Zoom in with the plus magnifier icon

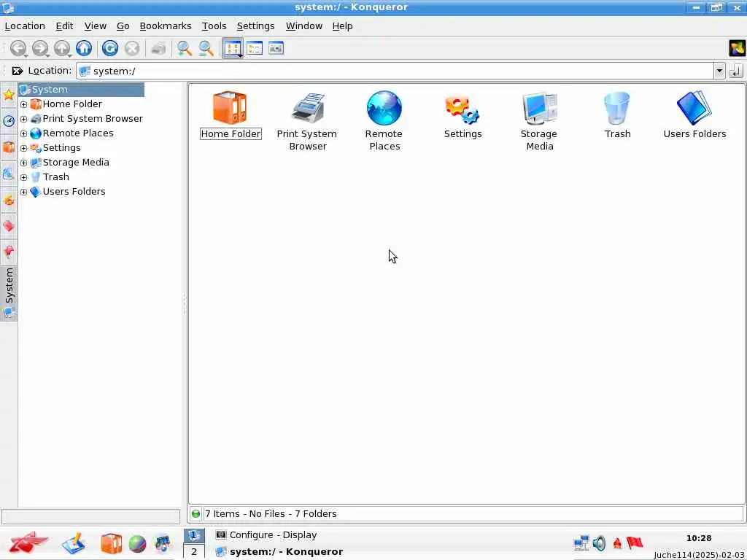coord(185,48)
